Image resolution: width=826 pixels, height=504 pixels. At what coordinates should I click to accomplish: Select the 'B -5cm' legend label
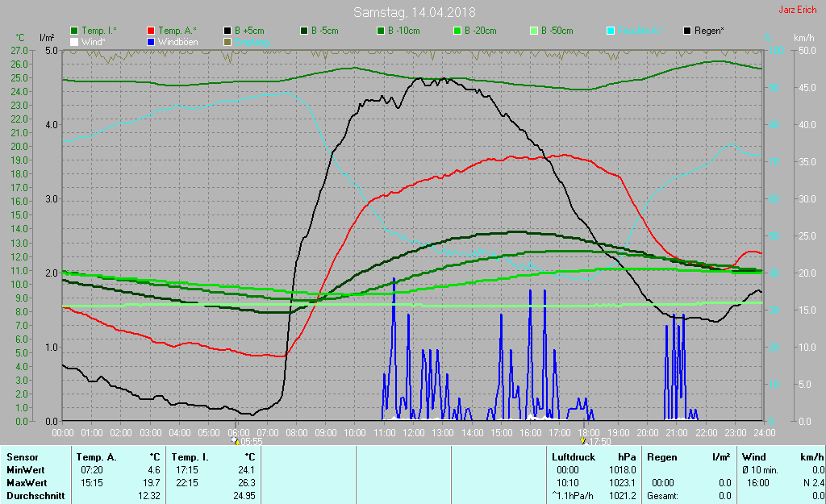point(325,31)
